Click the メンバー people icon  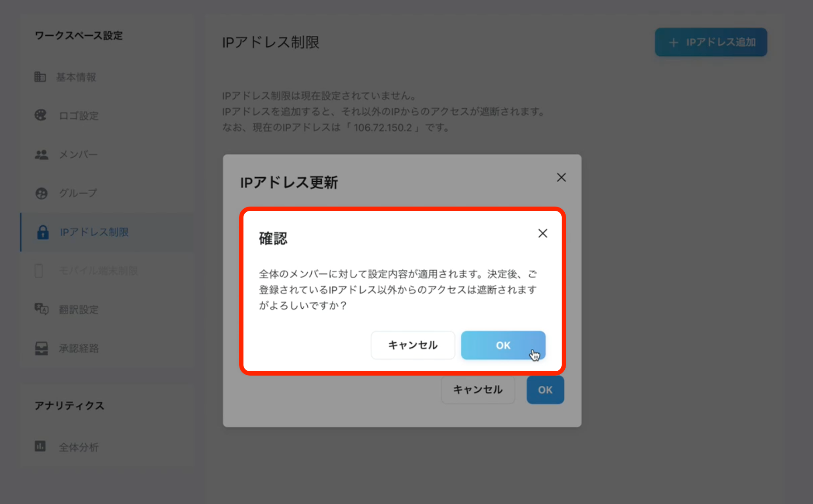click(x=41, y=155)
